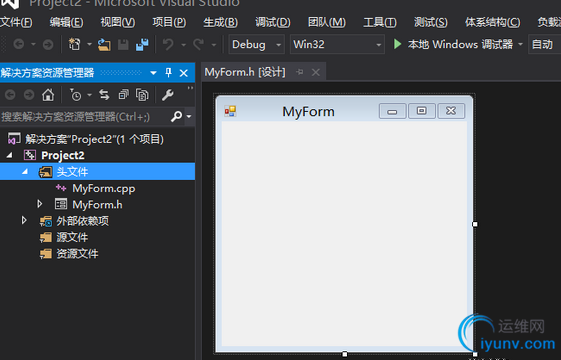Open the 自动 dropdown

point(545,44)
